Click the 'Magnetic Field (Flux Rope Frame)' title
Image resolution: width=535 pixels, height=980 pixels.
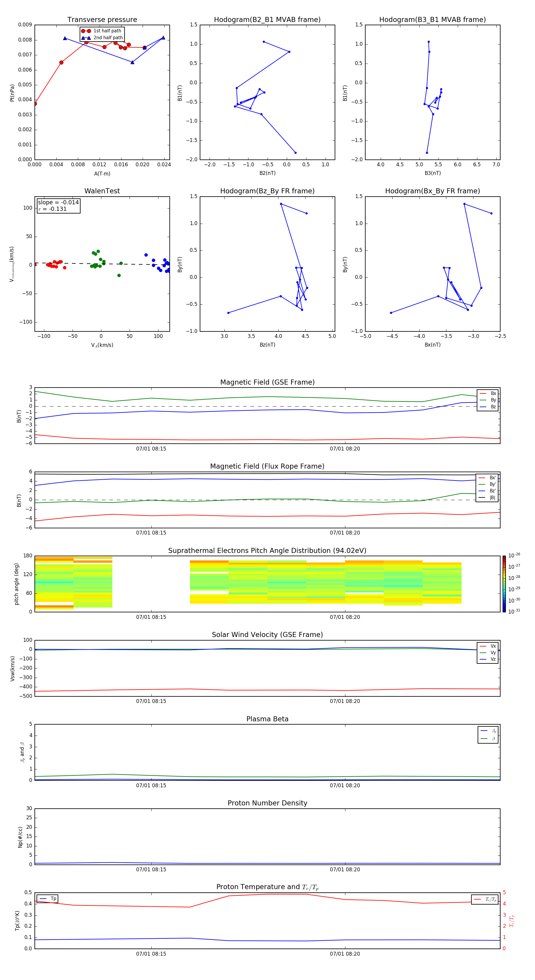pos(267,467)
